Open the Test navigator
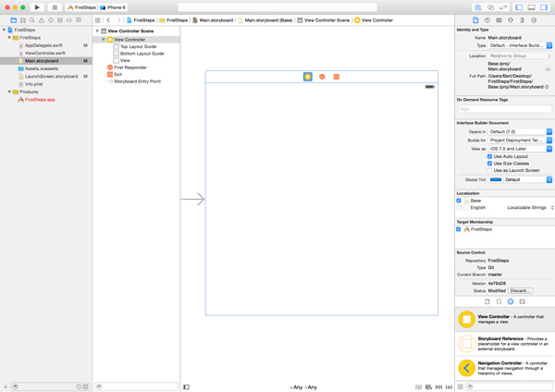 pyautogui.click(x=51, y=20)
